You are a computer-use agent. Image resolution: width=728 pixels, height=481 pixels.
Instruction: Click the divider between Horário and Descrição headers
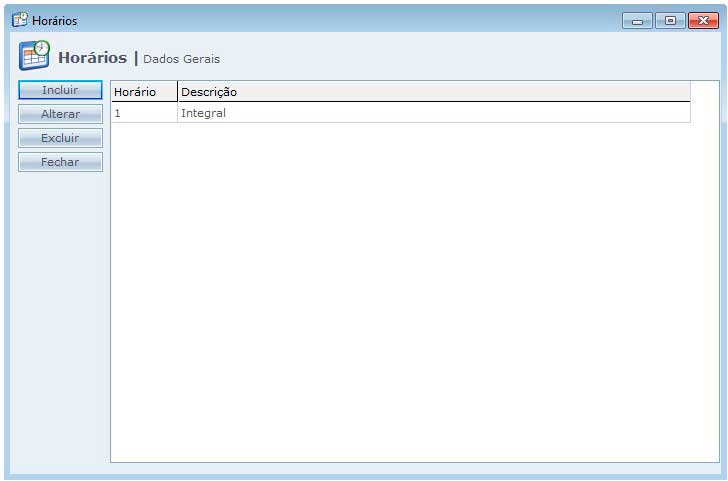click(177, 92)
